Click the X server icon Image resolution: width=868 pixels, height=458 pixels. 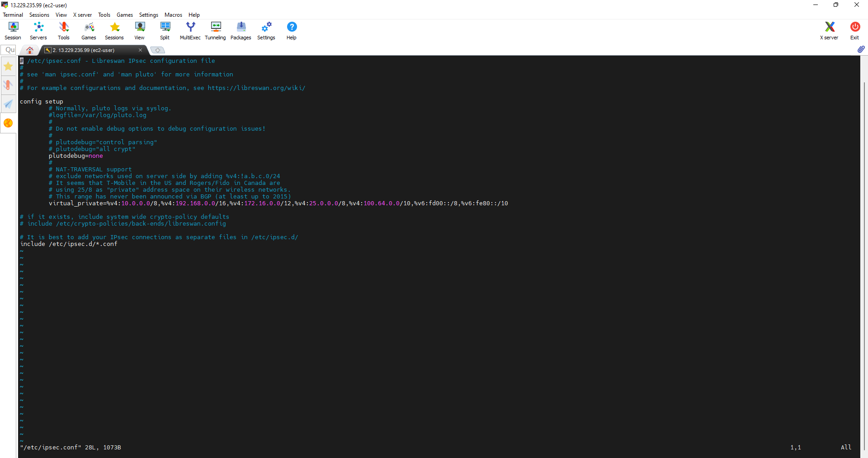(x=829, y=31)
